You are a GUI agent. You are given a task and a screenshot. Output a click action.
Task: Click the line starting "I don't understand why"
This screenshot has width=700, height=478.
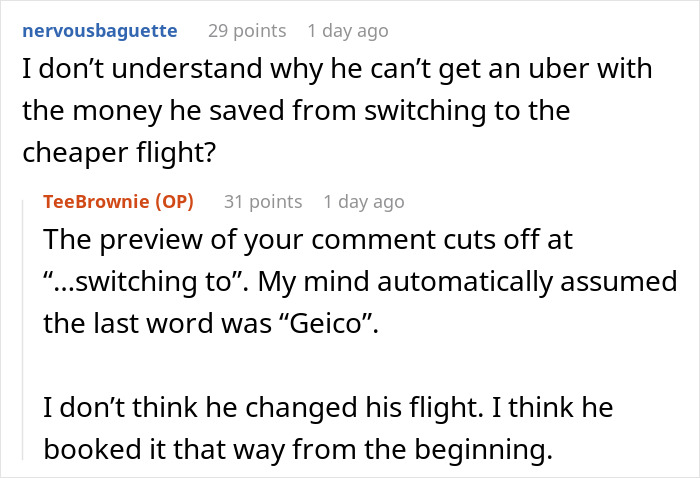337,69
